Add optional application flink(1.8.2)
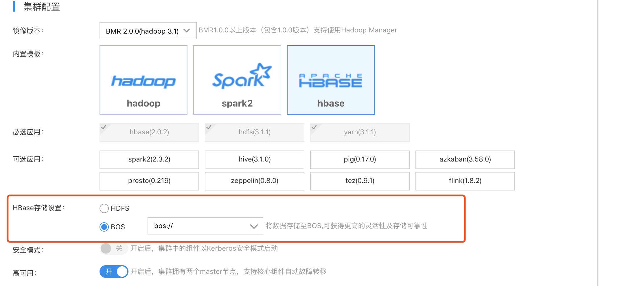 (x=465, y=181)
